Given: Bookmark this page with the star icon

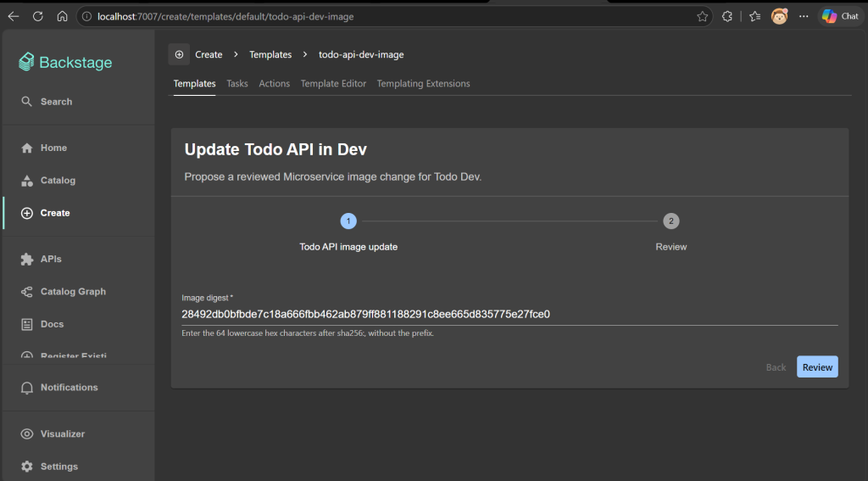Looking at the screenshot, I should coord(703,17).
